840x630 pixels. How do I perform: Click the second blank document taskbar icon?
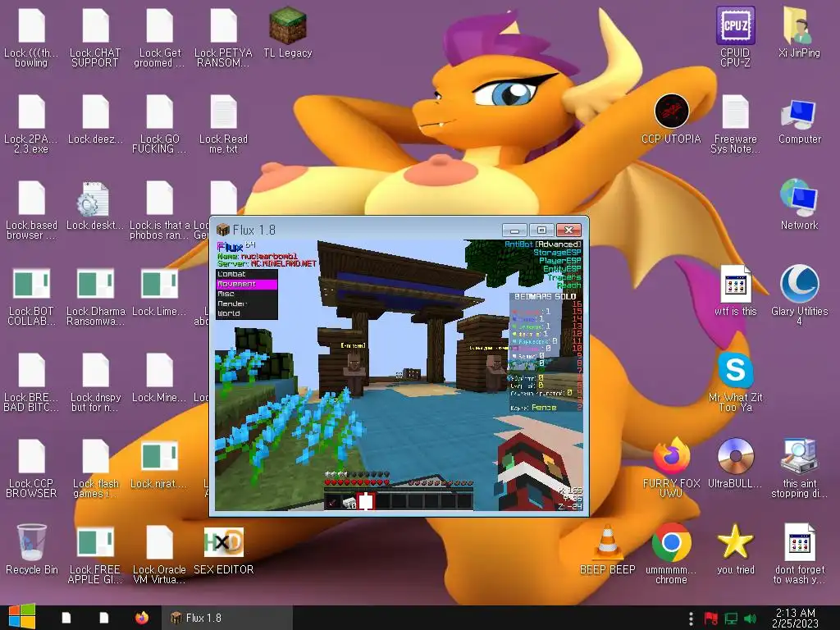(104, 618)
